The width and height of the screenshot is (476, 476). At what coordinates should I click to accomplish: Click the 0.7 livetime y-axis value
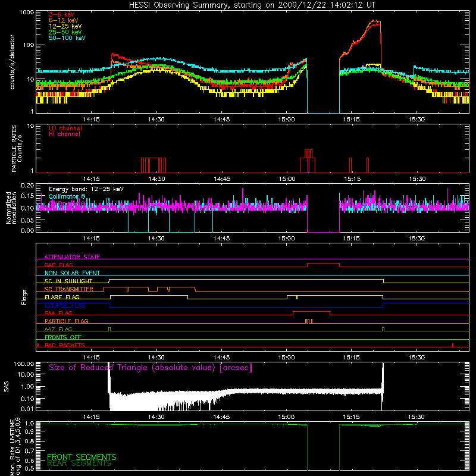click(x=29, y=450)
